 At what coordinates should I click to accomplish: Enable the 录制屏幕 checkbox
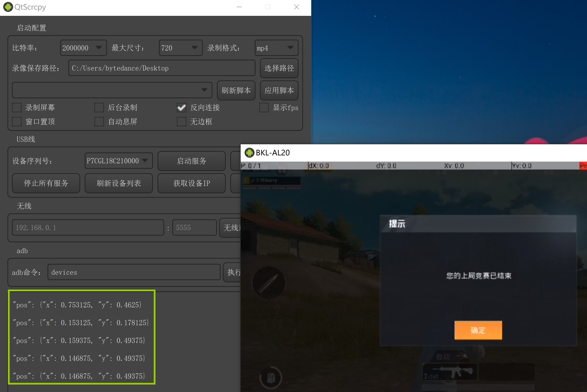pyautogui.click(x=17, y=107)
